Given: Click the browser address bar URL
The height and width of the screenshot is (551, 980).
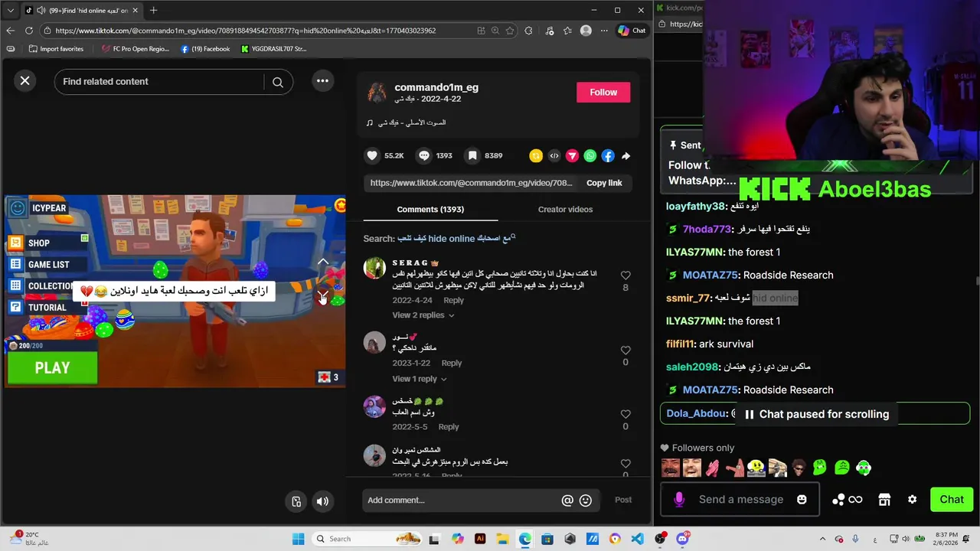Looking at the screenshot, I should tap(245, 31).
